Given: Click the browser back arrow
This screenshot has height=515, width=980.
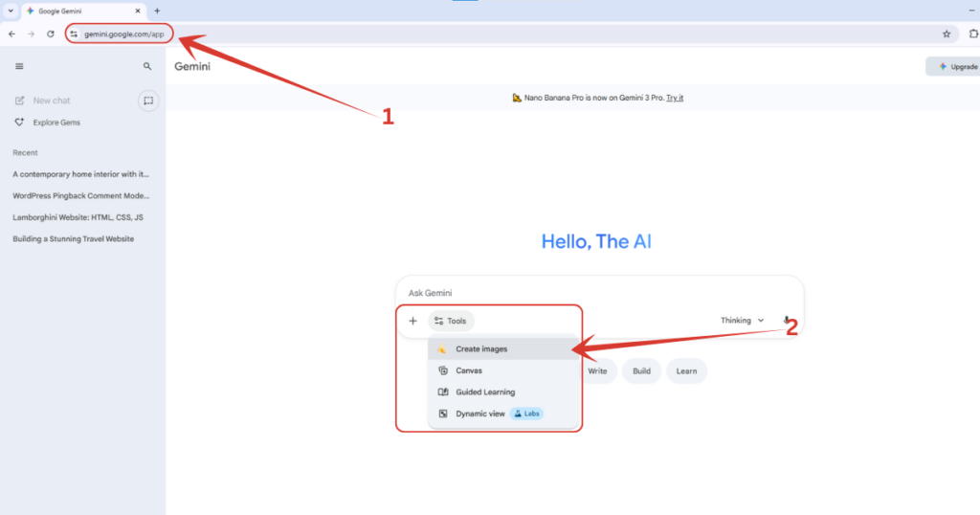Looking at the screenshot, I should coord(11,34).
